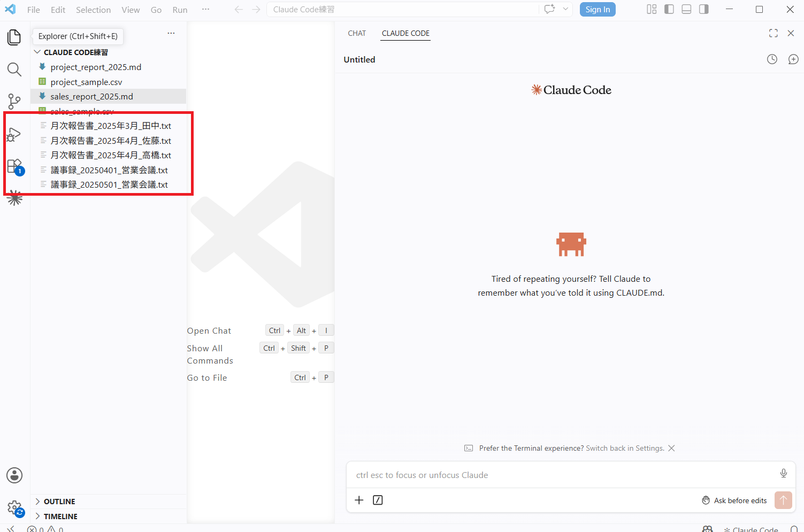
Task: Open the chat dropdown arrow in title bar
Action: click(565, 9)
